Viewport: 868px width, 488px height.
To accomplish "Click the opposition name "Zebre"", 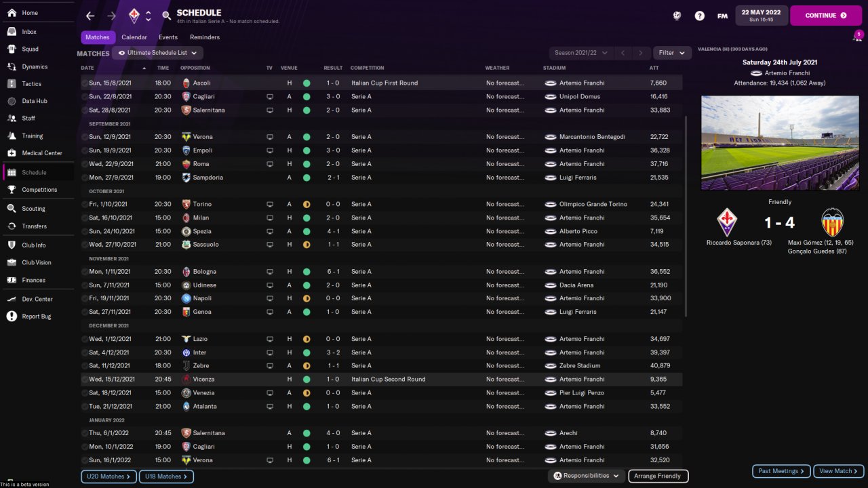I will pos(202,366).
